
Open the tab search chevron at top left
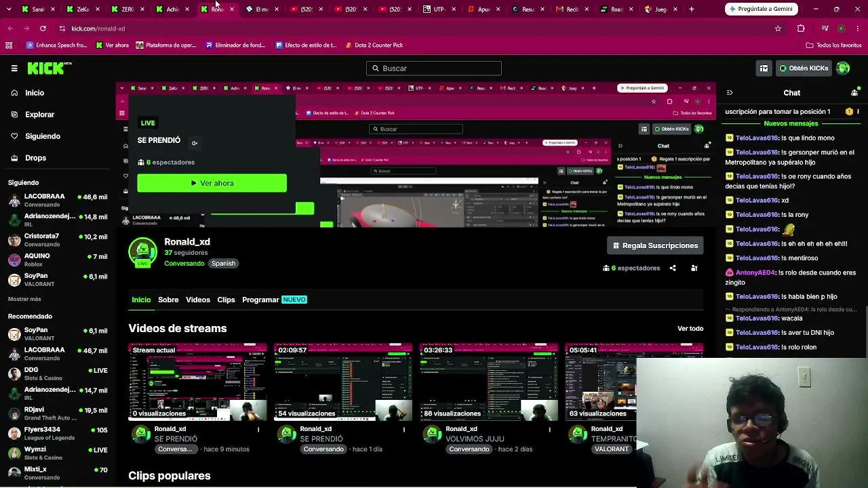click(9, 9)
